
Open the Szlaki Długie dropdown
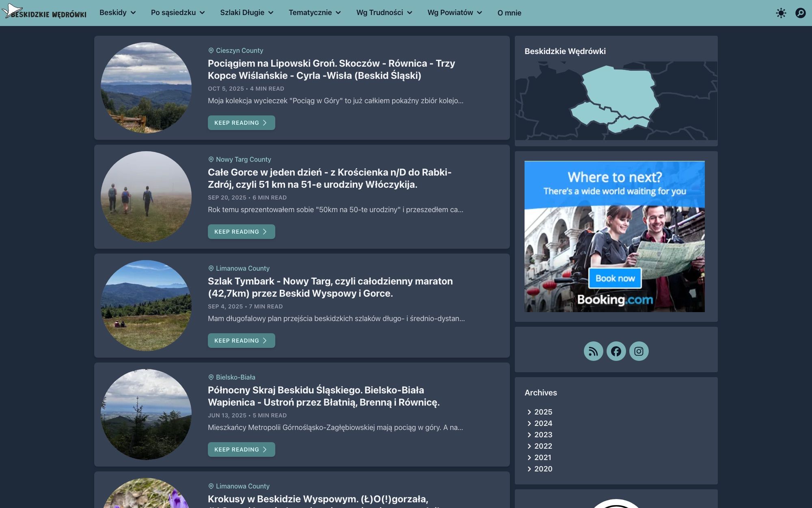pyautogui.click(x=247, y=13)
